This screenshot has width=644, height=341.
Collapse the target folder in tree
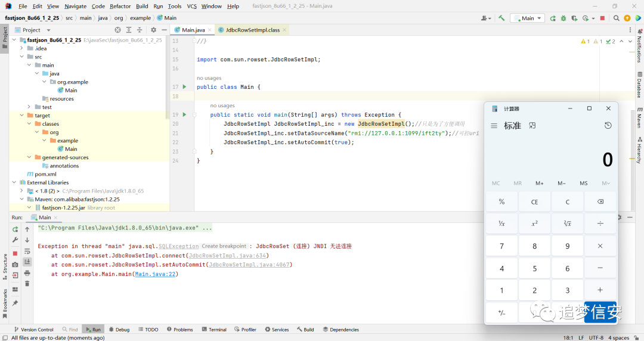tap(22, 116)
